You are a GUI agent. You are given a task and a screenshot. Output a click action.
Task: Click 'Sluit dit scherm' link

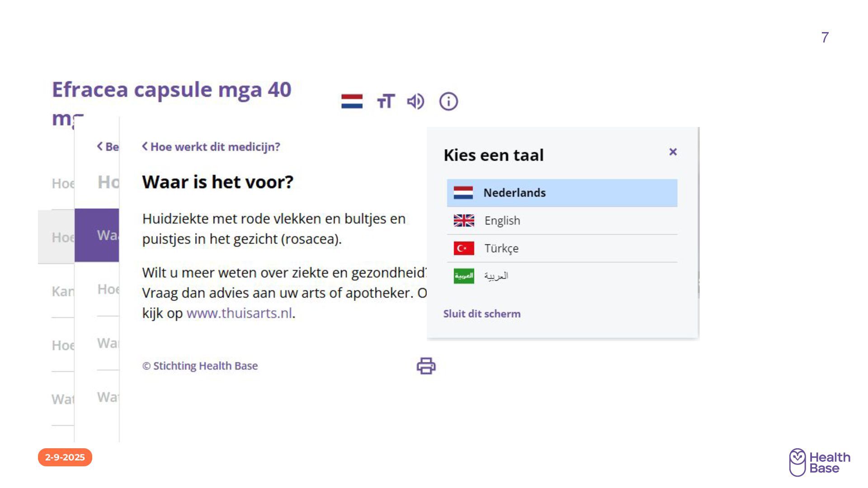coord(481,314)
